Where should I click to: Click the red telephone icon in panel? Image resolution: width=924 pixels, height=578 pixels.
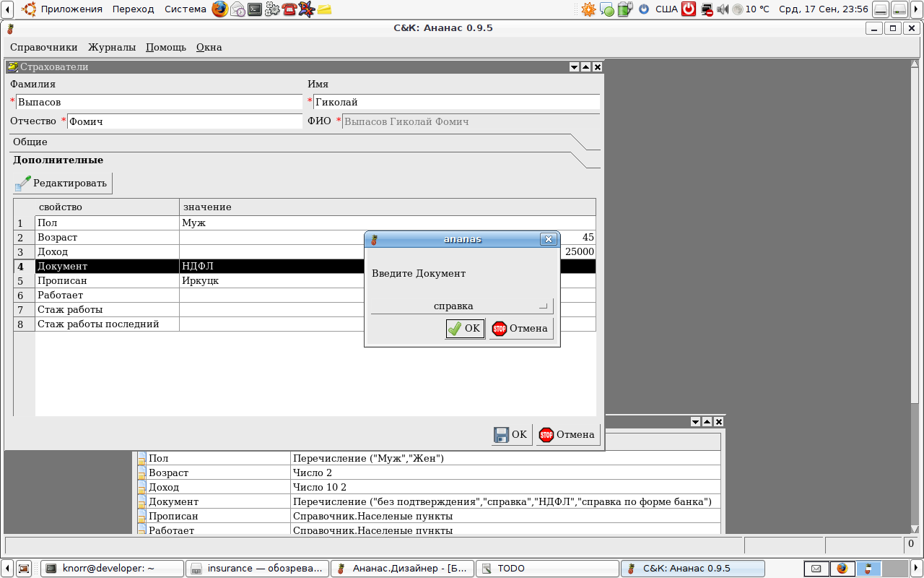289,9
